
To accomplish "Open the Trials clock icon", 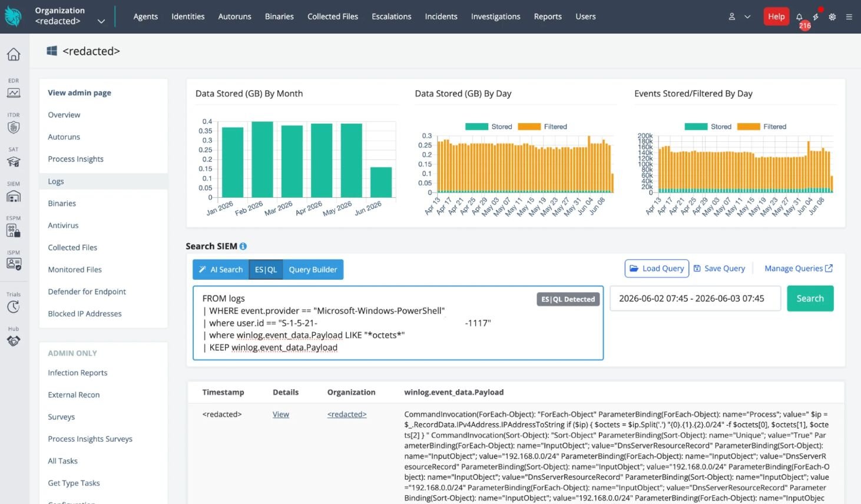I will point(14,307).
